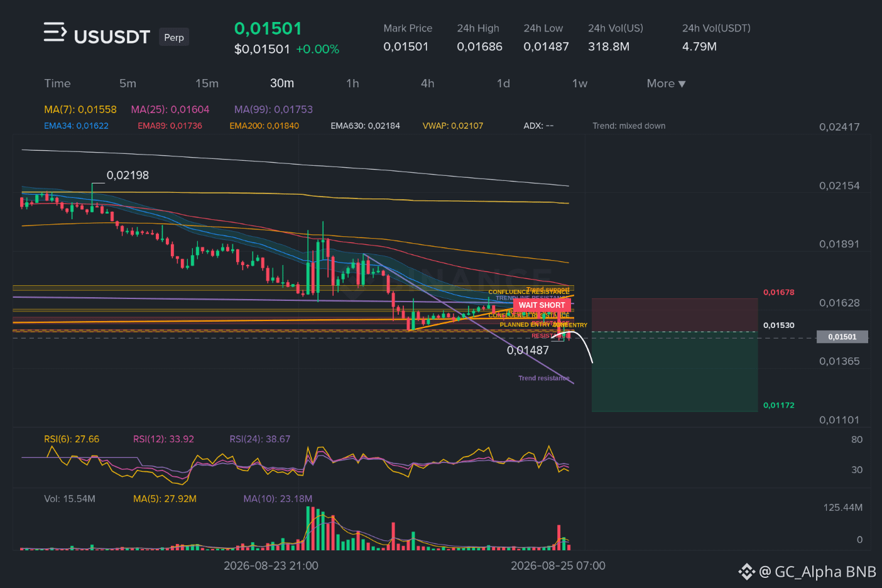Click the 0,02198 high price marker
The image size is (882, 588).
128,175
